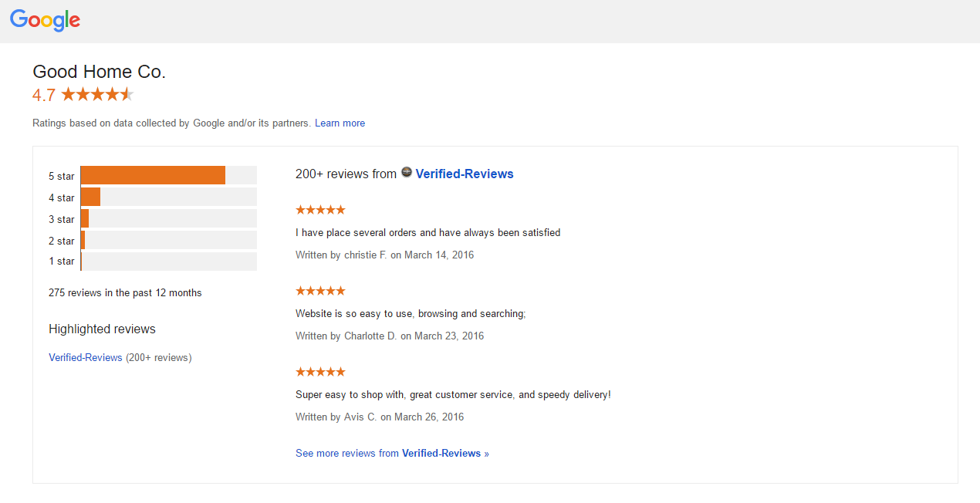Click the 2 star rating bar
This screenshot has height=503, width=980.
coord(168,240)
